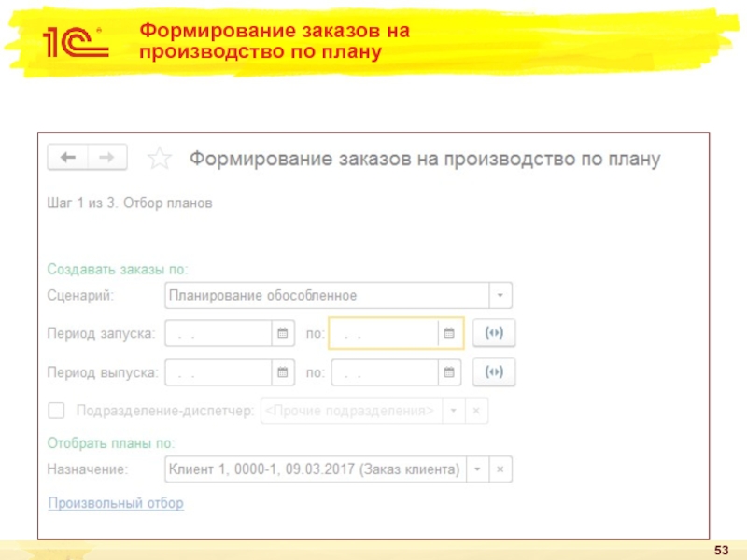Image resolution: width=747 pixels, height=560 pixels.
Task: Open the Произвольный отбор link
Action: [116, 503]
